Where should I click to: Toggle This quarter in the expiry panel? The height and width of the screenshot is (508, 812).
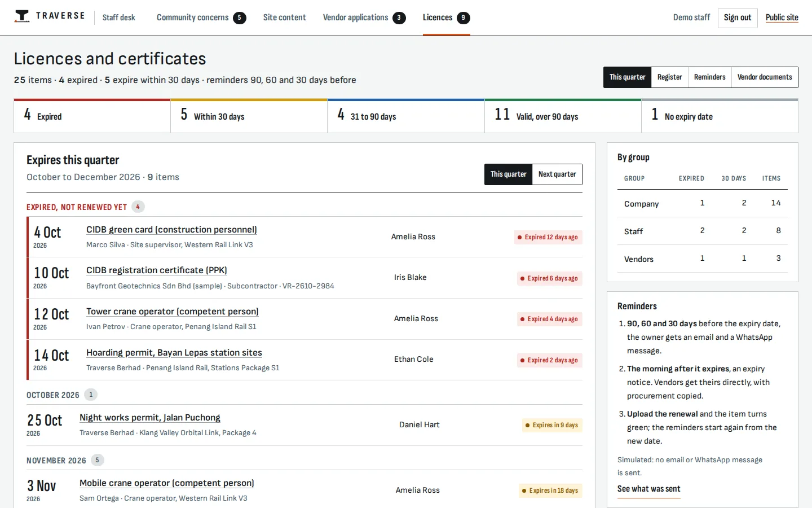pyautogui.click(x=508, y=174)
